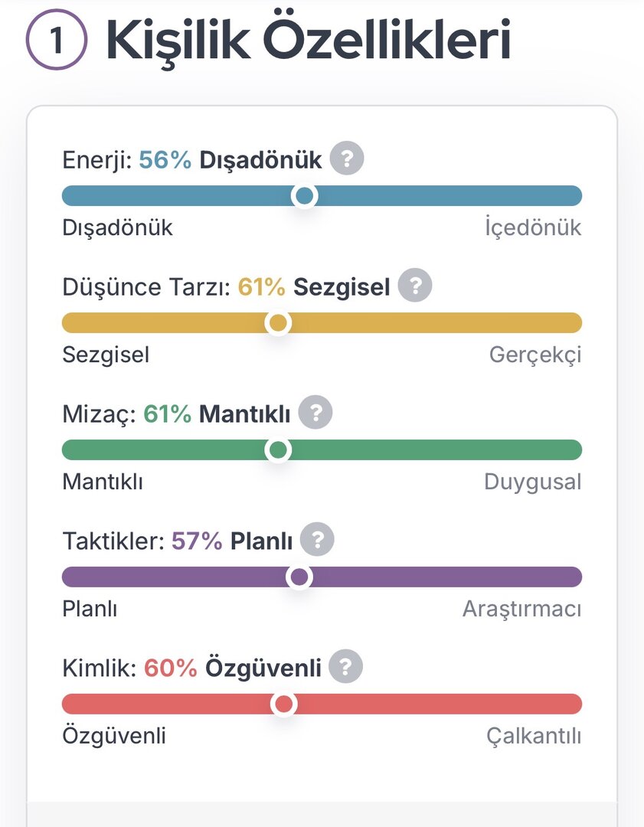Open the help icon beside Planlı
644x827 pixels.
pos(317,541)
